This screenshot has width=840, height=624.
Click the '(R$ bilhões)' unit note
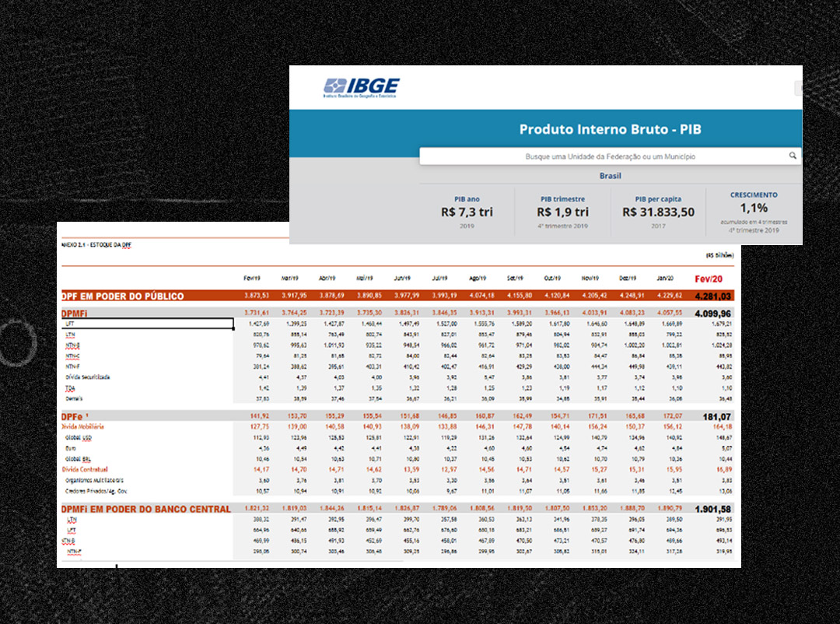point(719,256)
